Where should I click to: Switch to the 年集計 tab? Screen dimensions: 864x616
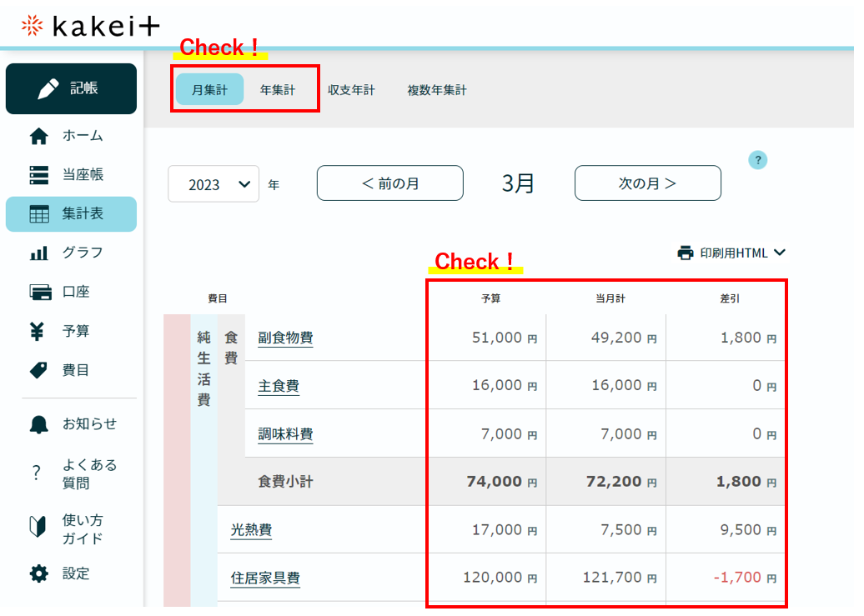(277, 90)
